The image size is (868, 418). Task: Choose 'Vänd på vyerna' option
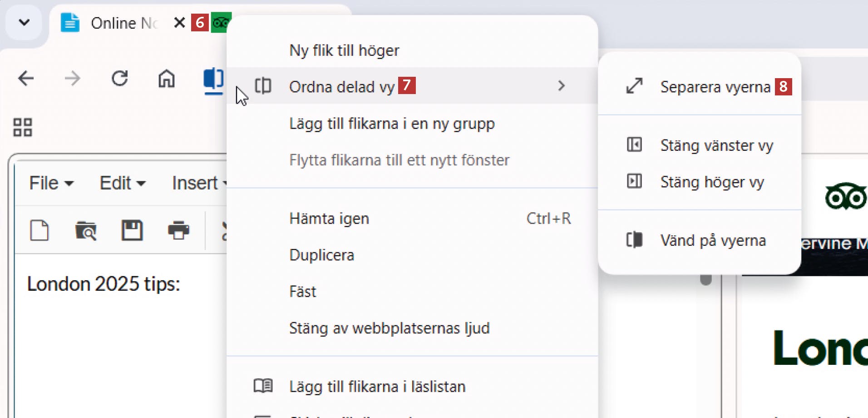(713, 240)
